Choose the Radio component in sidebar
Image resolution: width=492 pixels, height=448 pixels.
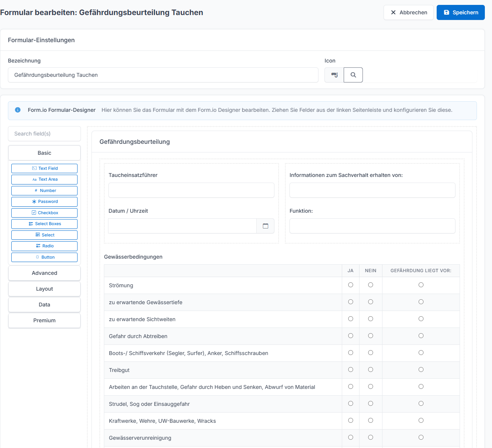coord(44,246)
